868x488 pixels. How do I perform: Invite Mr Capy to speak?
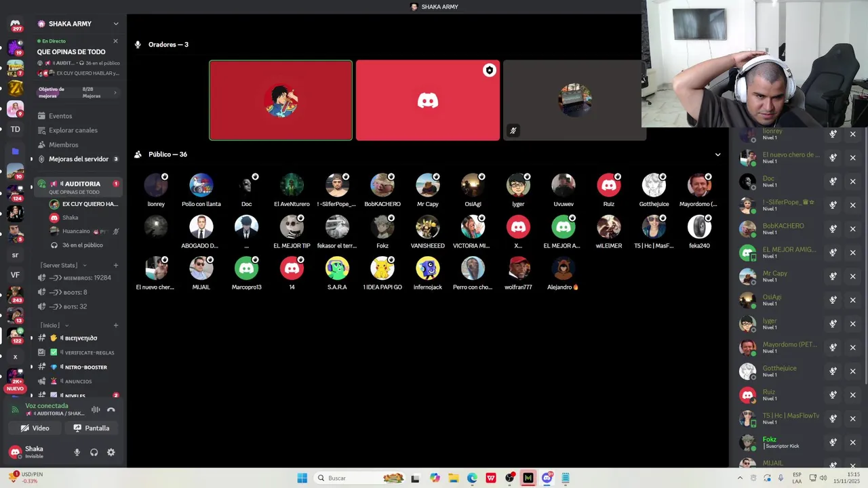(833, 277)
